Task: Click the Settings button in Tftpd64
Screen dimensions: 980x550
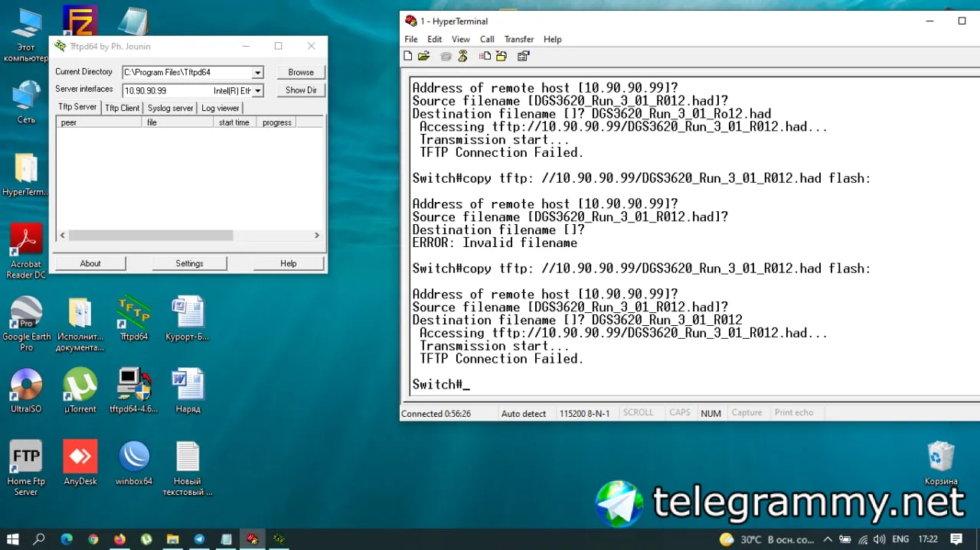Action: tap(189, 263)
